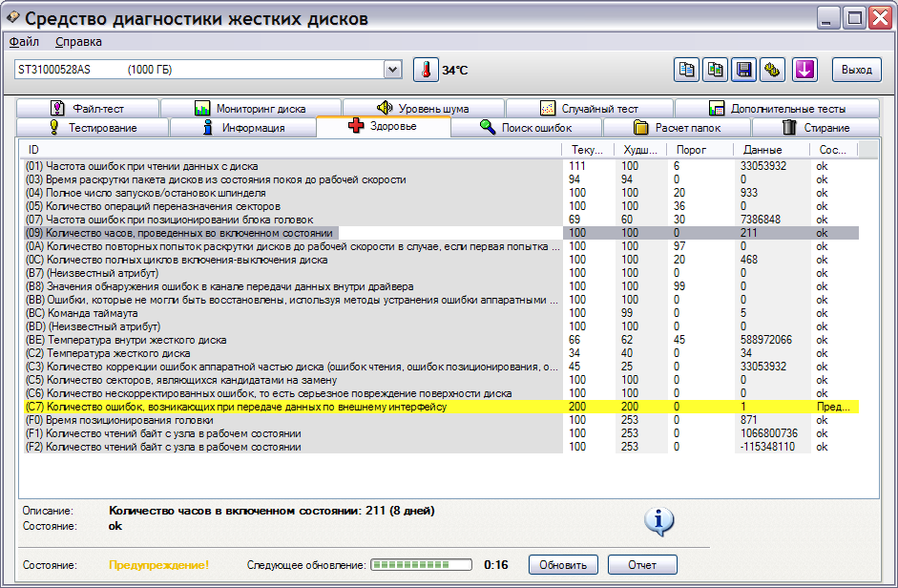Viewport: 898px width, 588px height.
Task: Click the next-update green progress bar
Action: 421,565
